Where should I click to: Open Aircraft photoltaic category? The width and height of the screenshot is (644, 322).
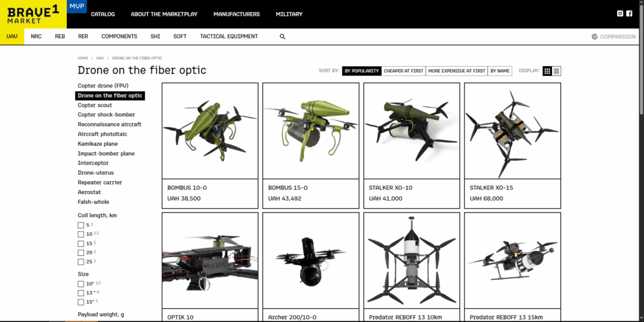103,134
